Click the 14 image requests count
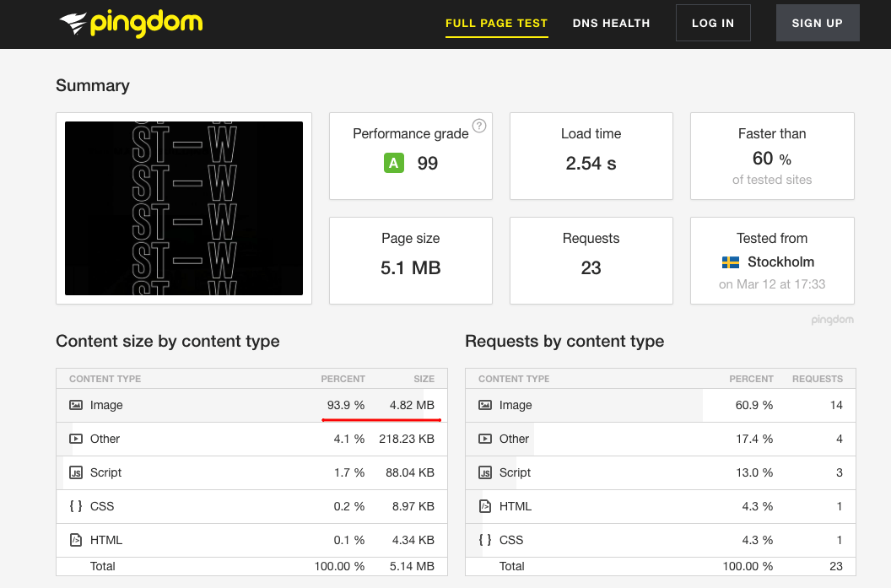Viewport: 891px width, 588px height. 836,405
